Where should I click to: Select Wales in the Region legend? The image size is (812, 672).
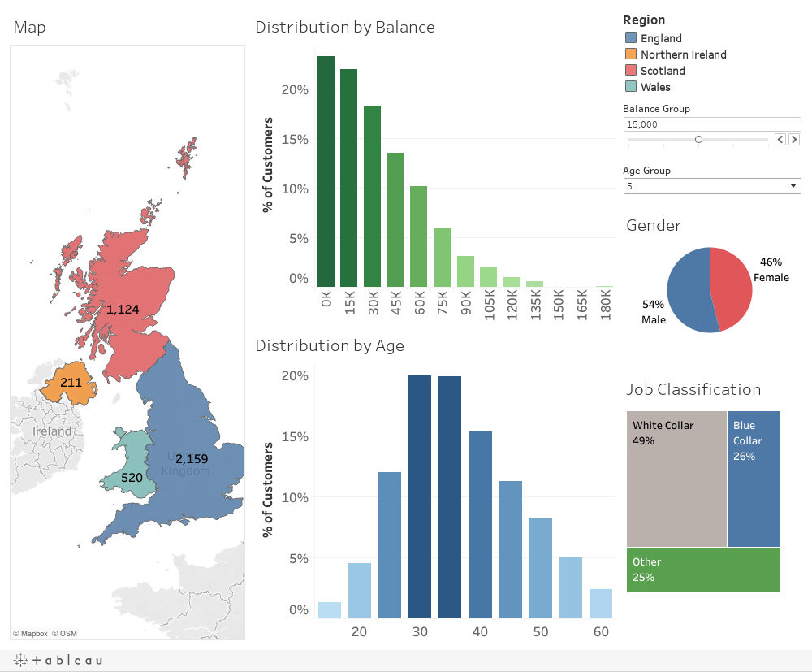(x=655, y=87)
